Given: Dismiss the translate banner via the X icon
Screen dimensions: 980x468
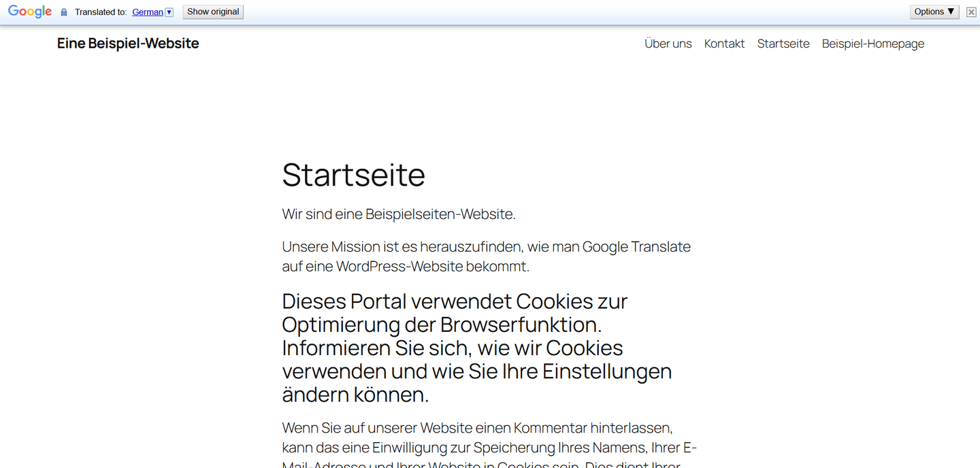Looking at the screenshot, I should coord(971,12).
